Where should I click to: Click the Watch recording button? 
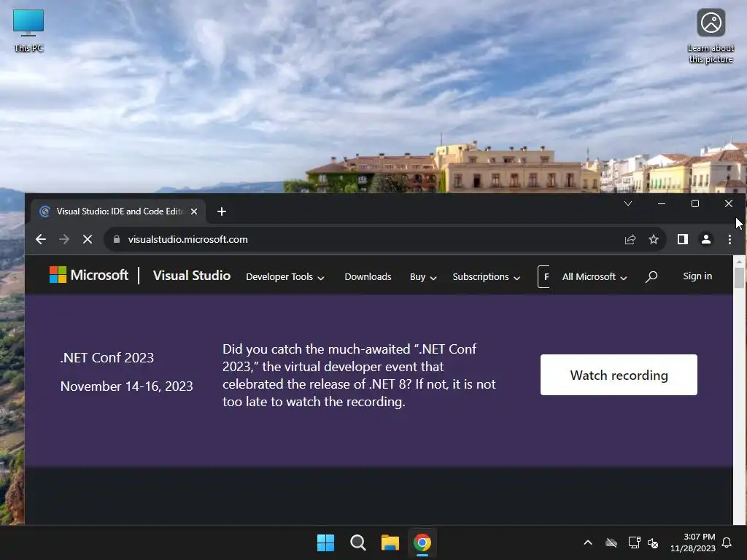[619, 375]
